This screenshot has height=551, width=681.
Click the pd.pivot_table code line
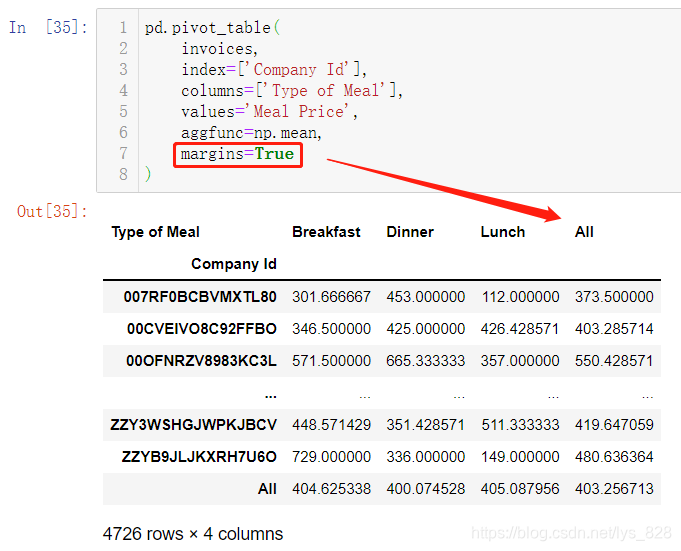click(x=213, y=28)
